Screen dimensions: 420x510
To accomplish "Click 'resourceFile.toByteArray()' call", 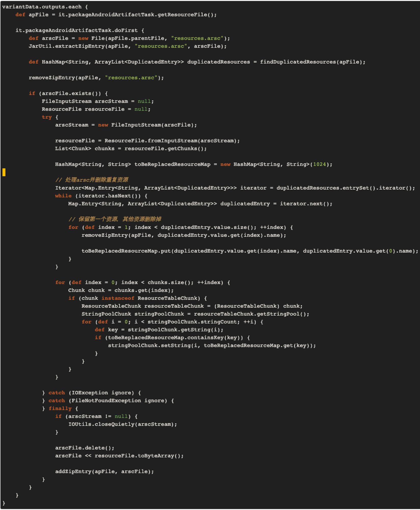I will pyautogui.click(x=138, y=456).
